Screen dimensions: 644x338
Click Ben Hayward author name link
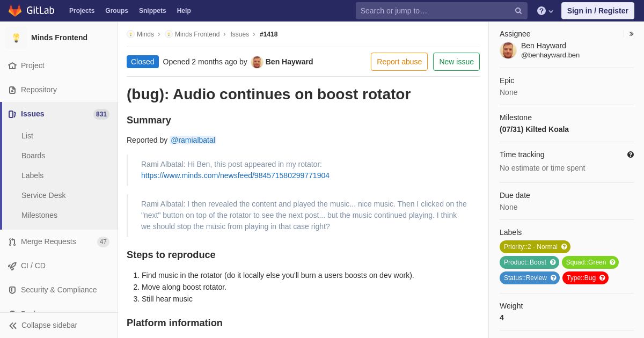click(x=289, y=62)
